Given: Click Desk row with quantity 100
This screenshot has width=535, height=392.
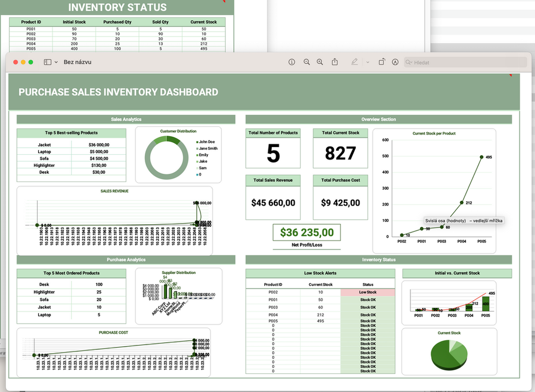Looking at the screenshot, I should [x=71, y=284].
